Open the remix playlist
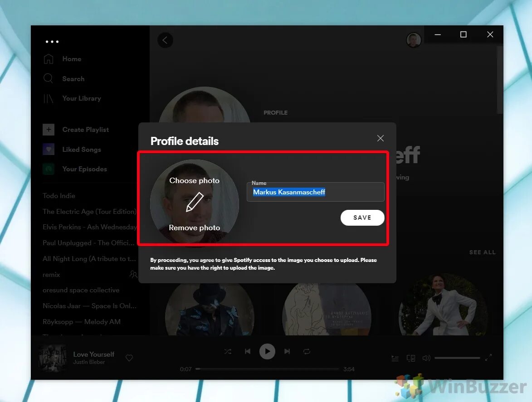 [x=51, y=275]
